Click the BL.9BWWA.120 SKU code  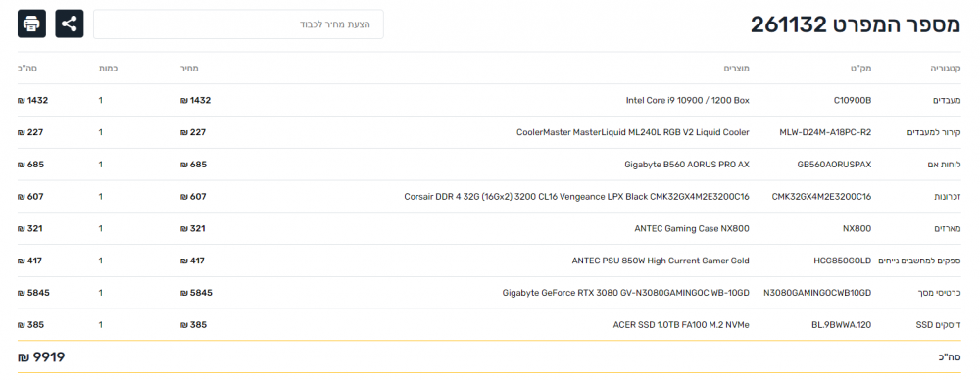(x=841, y=325)
